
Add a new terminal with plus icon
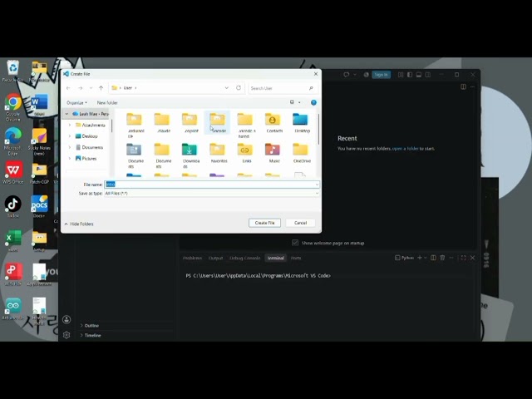pos(419,258)
